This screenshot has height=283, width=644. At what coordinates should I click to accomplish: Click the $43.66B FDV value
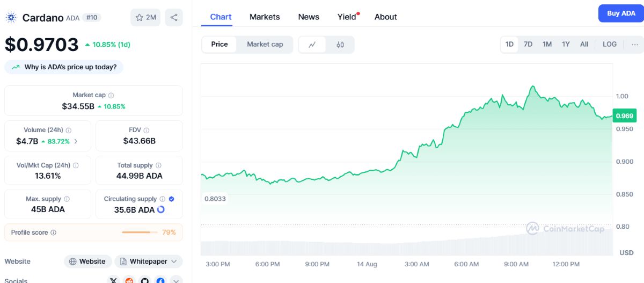(x=139, y=141)
